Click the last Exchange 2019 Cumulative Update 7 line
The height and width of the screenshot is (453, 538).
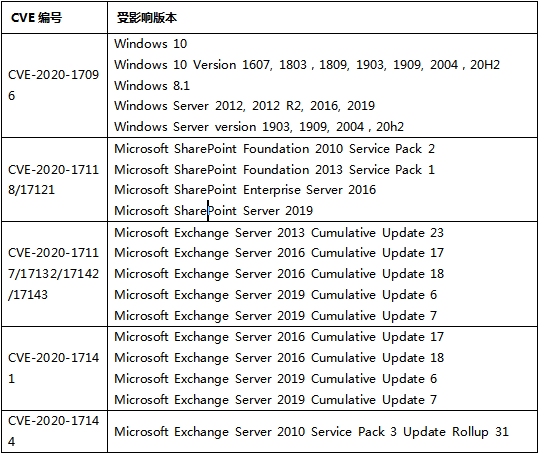coord(276,400)
